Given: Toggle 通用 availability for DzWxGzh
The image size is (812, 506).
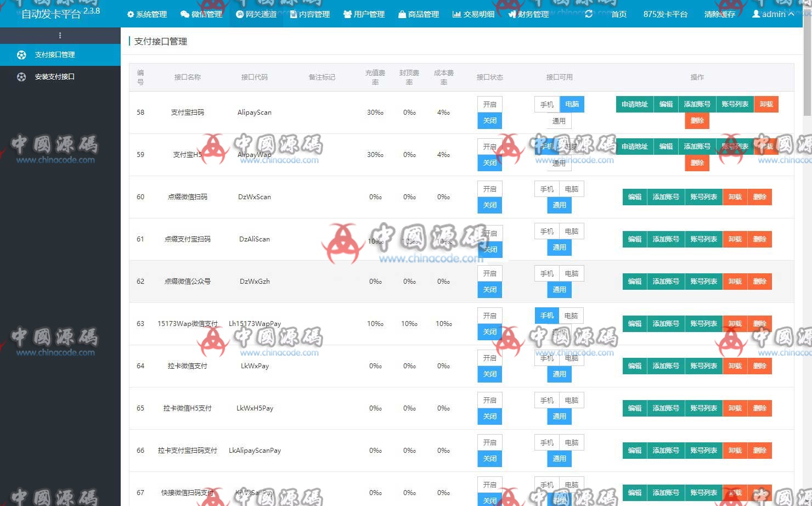Looking at the screenshot, I should pos(559,289).
